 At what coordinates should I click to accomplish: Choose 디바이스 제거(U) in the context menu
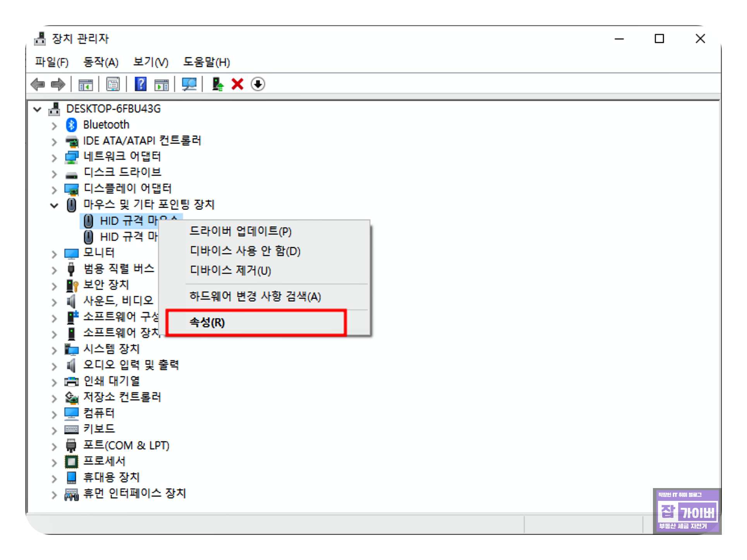230,270
